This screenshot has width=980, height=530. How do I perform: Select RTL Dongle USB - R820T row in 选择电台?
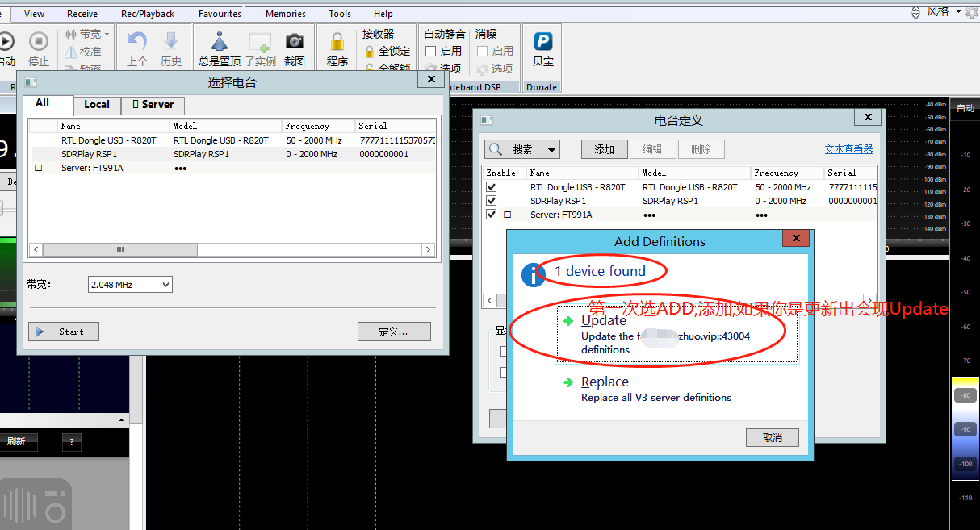(x=232, y=140)
